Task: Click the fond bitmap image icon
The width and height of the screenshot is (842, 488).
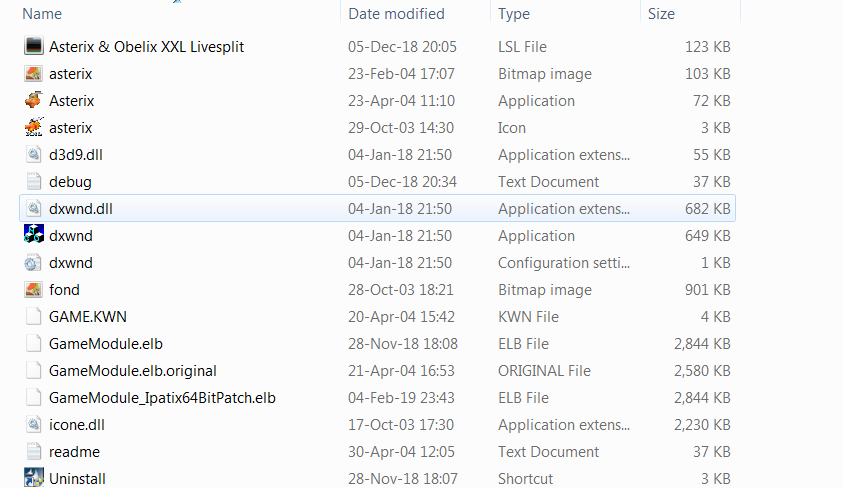Action: (33, 289)
